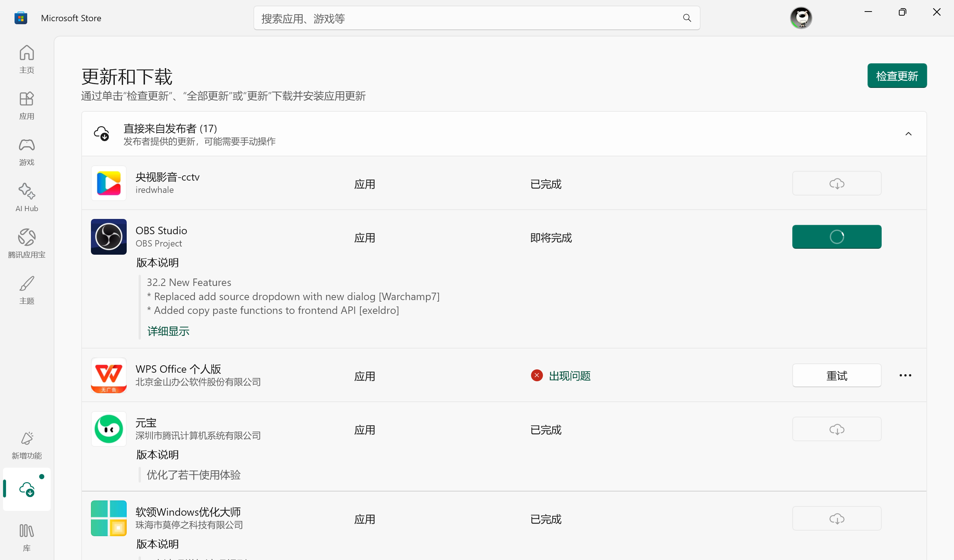The width and height of the screenshot is (954, 560).
Task: Click the OBS Studio app icon
Action: (109, 236)
